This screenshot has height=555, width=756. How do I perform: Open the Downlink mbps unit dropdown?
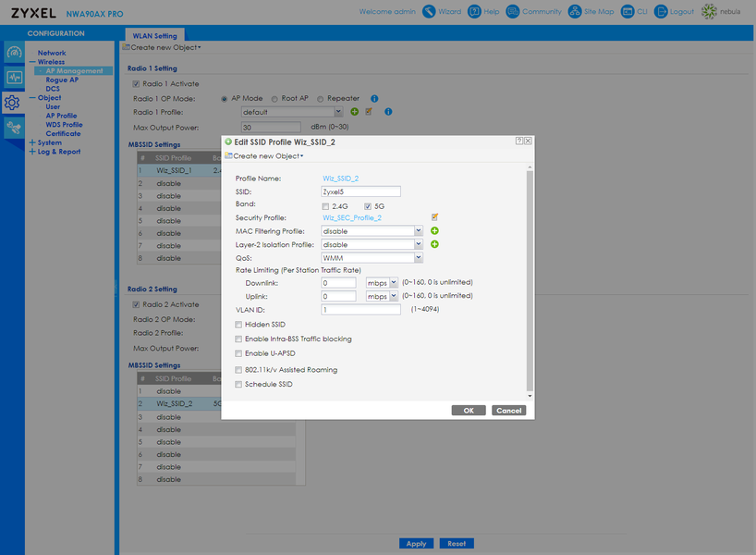pyautogui.click(x=382, y=282)
